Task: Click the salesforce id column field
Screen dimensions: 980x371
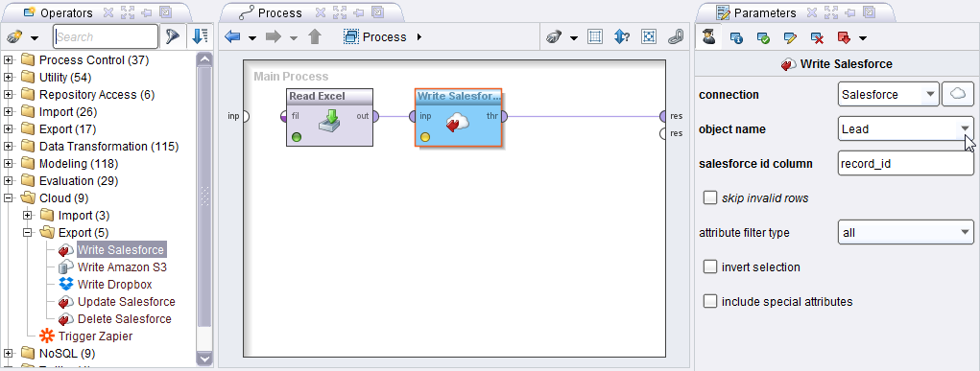Action: click(x=905, y=164)
